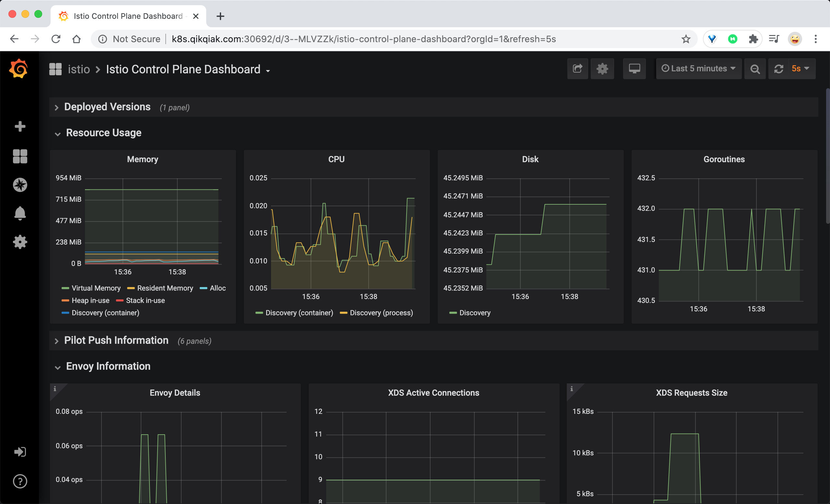The height and width of the screenshot is (504, 830).
Task: Open the Last 5 minutes time picker
Action: [699, 69]
